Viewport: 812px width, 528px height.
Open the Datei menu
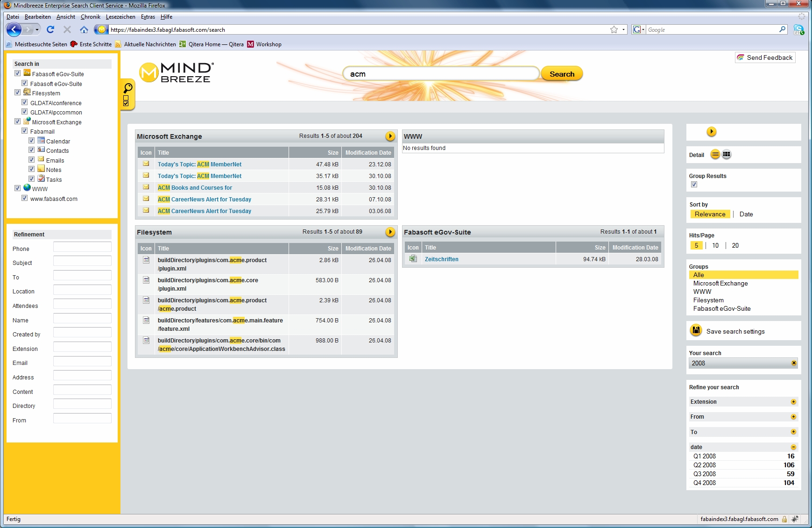coord(13,17)
